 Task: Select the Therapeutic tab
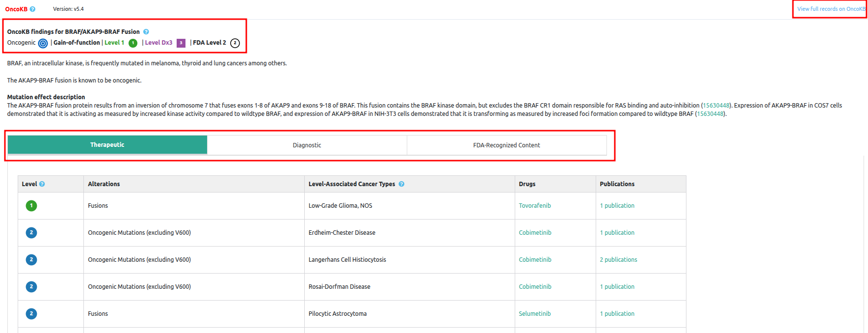(107, 145)
